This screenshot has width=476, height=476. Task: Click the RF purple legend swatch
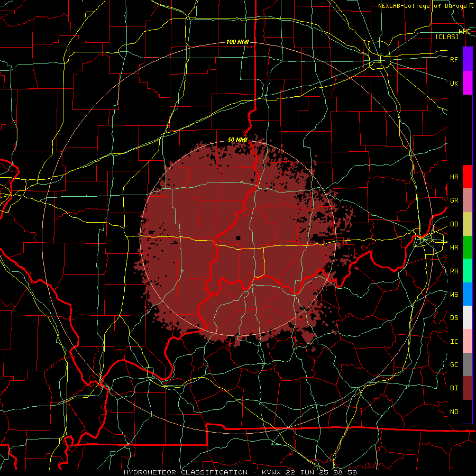pos(467,59)
